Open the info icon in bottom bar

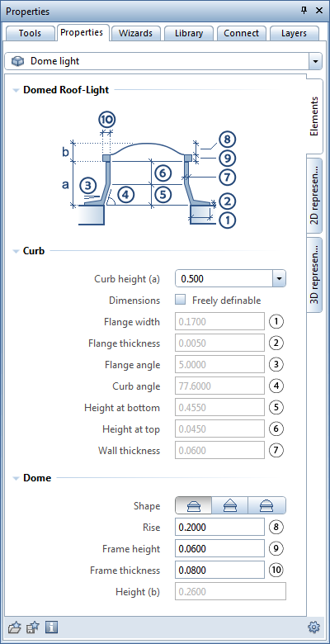(52, 627)
